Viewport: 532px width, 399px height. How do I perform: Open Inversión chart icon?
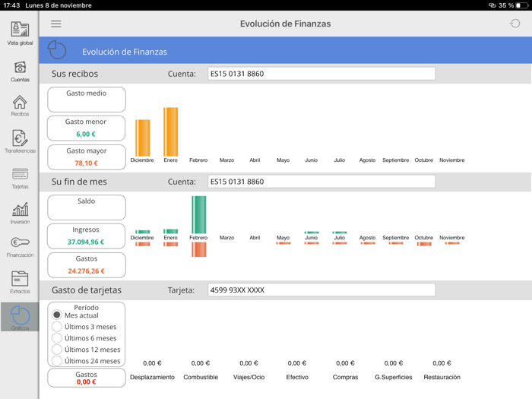(x=20, y=211)
